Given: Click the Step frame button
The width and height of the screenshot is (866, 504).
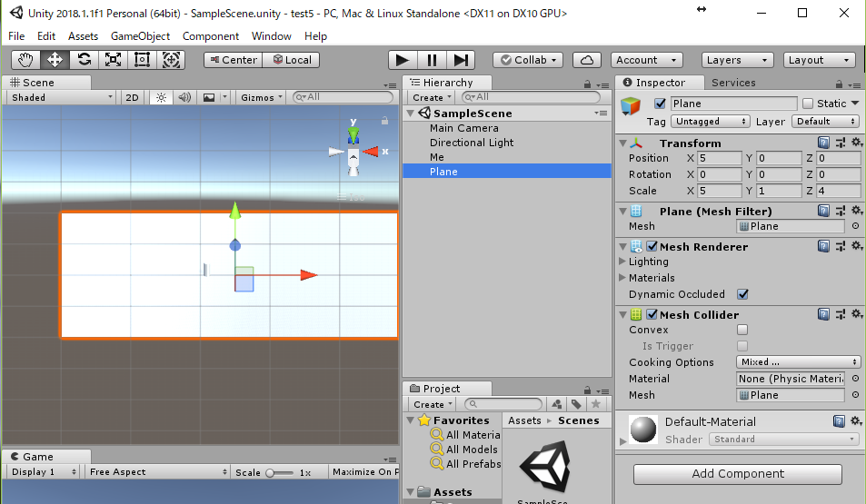Looking at the screenshot, I should 461,60.
